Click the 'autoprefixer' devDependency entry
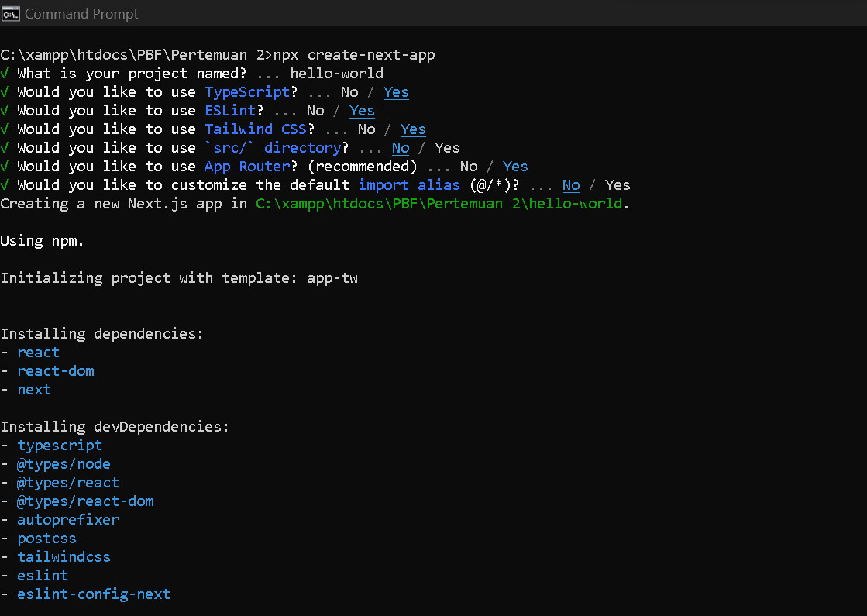This screenshot has width=867, height=616. pyautogui.click(x=68, y=520)
